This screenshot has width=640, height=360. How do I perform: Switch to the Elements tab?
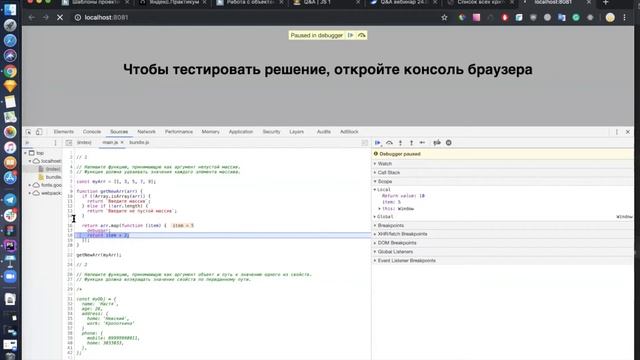click(64, 132)
